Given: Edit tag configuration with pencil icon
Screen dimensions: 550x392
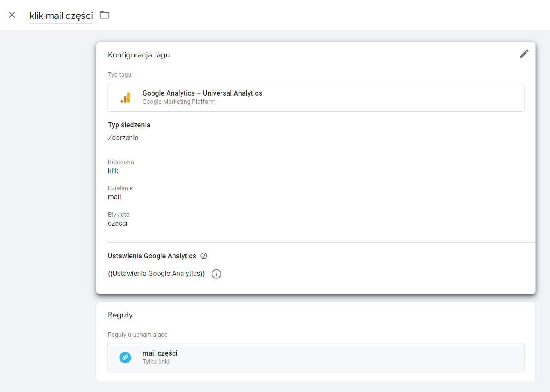Looking at the screenshot, I should tap(524, 54).
